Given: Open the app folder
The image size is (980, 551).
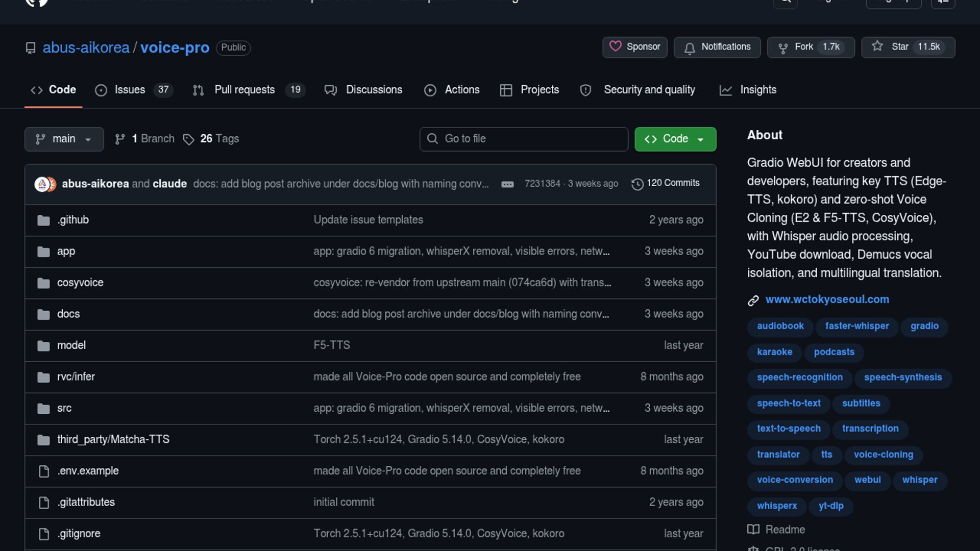Looking at the screenshot, I should click(x=66, y=252).
